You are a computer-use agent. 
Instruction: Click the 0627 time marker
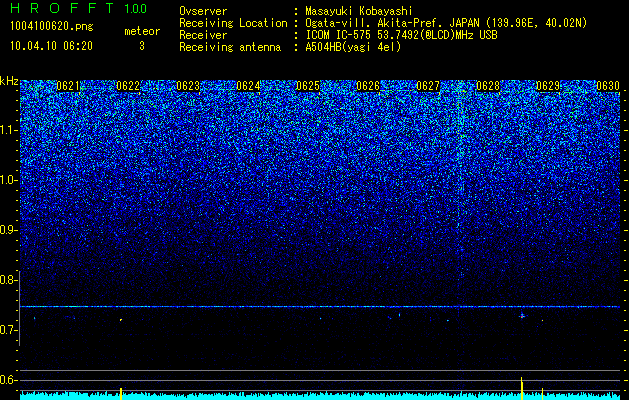pyautogui.click(x=428, y=86)
